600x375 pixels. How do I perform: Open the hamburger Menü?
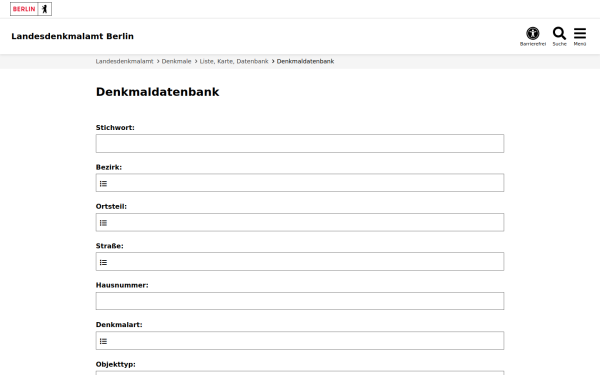580,36
